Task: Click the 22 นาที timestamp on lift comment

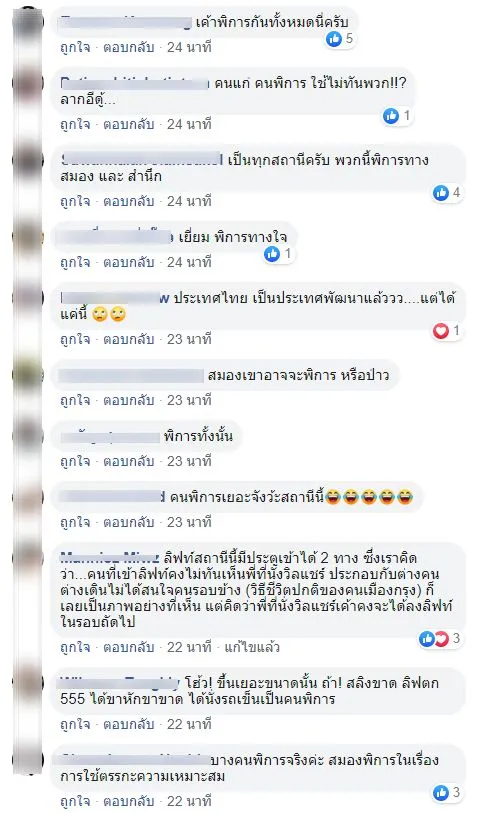Action: click(189, 647)
